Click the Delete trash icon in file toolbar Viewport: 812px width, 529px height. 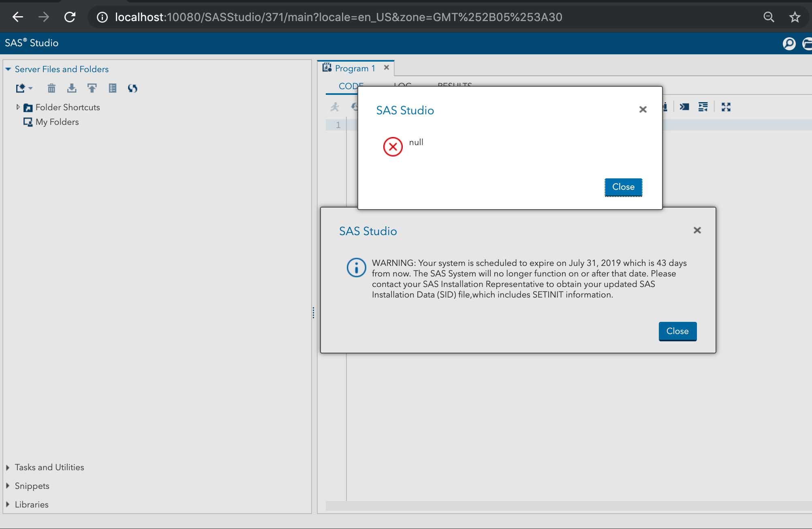tap(51, 88)
